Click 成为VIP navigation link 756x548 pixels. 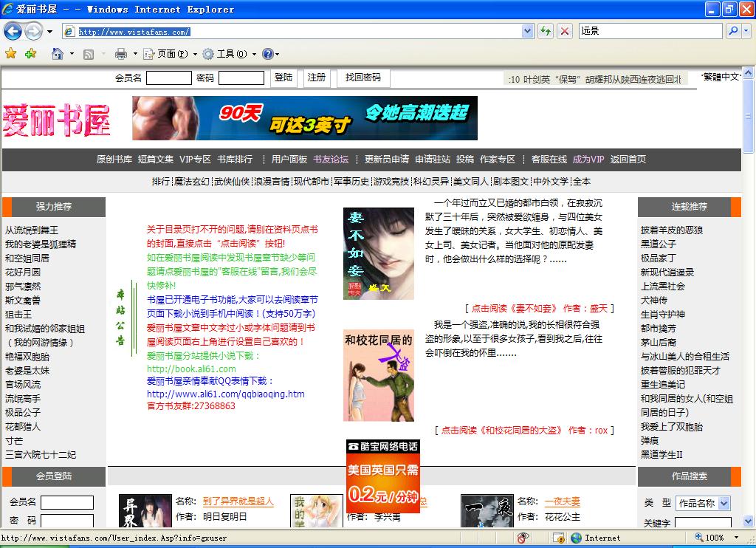[588, 160]
